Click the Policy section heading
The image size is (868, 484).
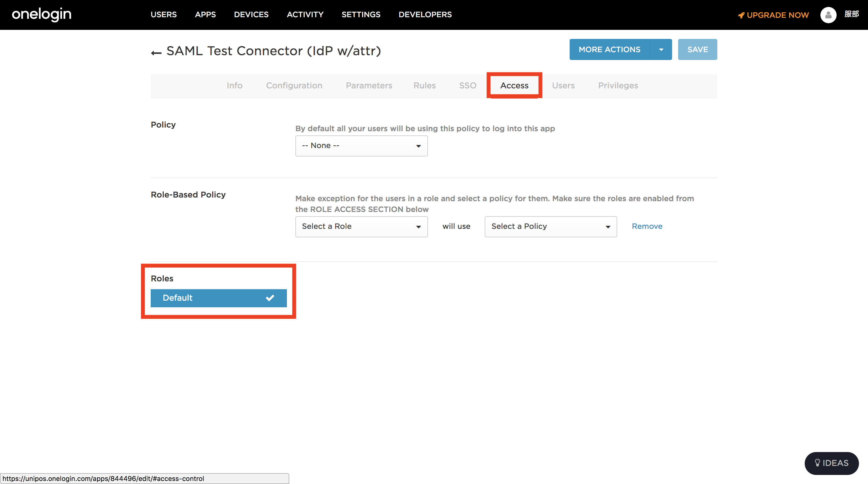click(163, 125)
